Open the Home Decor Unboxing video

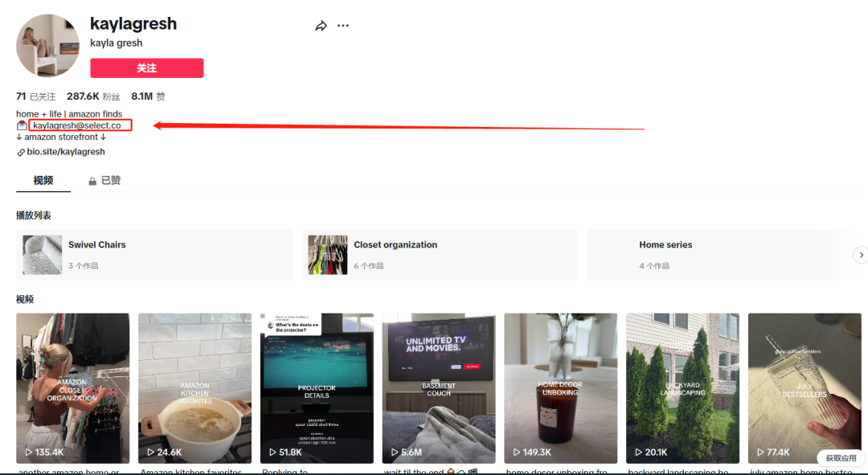click(560, 387)
